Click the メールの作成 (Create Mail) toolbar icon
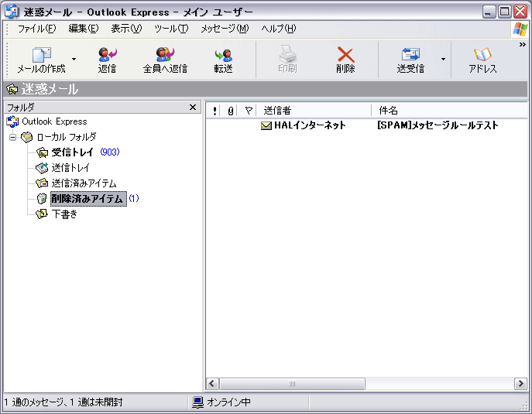The image size is (532, 414). tap(41, 54)
